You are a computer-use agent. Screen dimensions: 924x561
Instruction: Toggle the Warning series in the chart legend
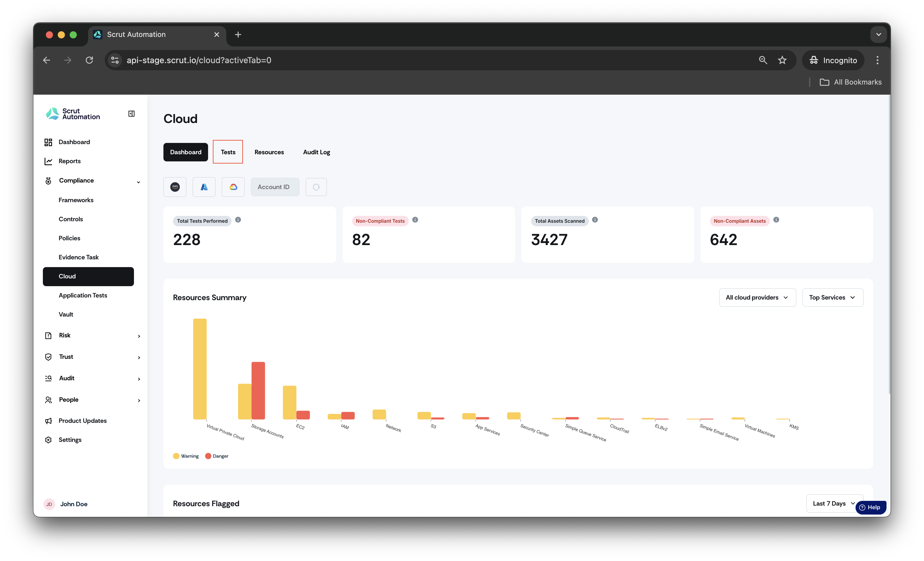pyautogui.click(x=186, y=456)
